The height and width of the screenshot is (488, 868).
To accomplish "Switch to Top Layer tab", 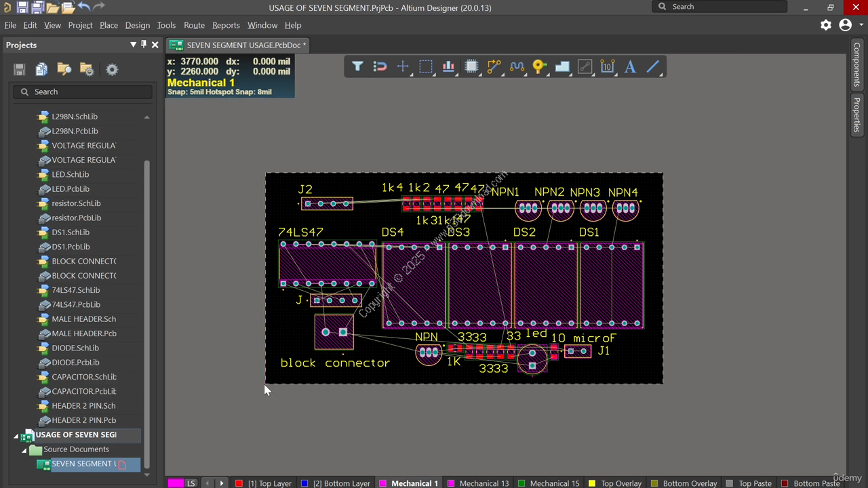I will coord(263,483).
